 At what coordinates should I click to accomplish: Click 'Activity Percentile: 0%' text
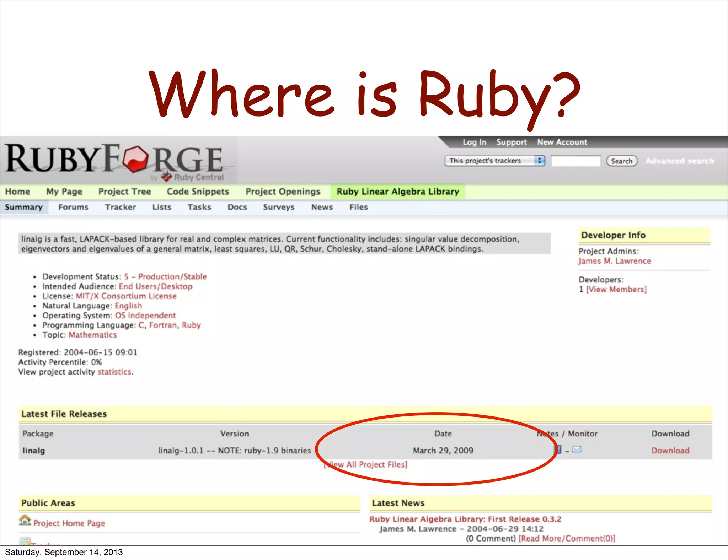click(x=60, y=362)
